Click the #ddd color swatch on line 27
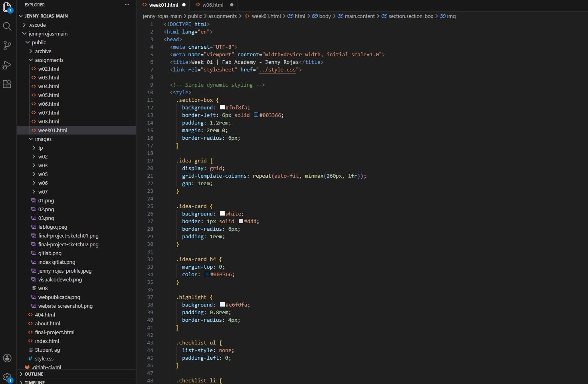 pyautogui.click(x=241, y=221)
